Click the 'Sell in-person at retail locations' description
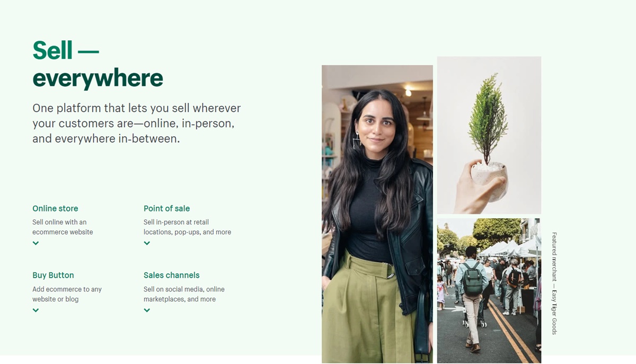Viewport: 636px width, 364px height. click(x=187, y=227)
